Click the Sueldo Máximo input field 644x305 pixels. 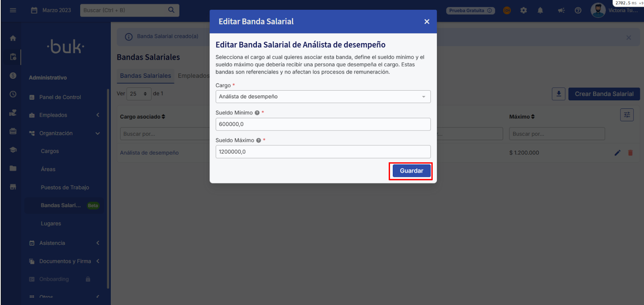pos(323,152)
